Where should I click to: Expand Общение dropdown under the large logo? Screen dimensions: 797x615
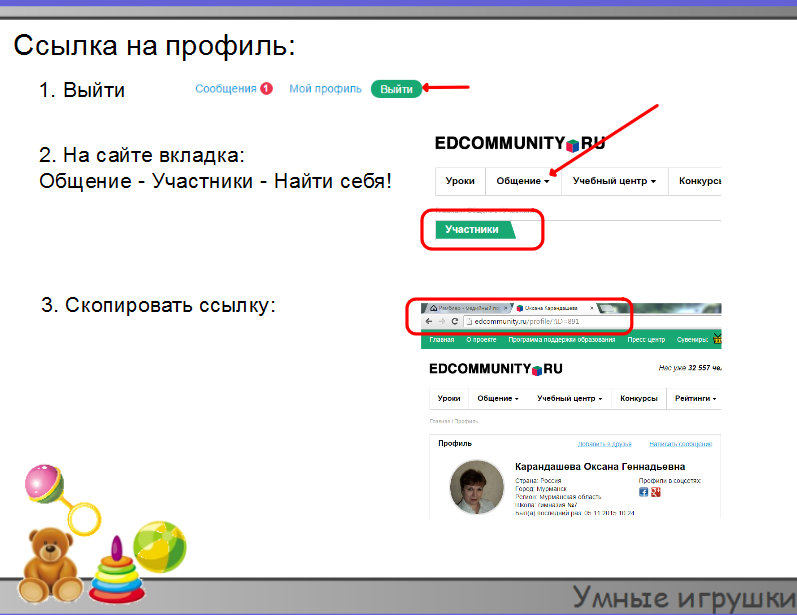tap(523, 181)
